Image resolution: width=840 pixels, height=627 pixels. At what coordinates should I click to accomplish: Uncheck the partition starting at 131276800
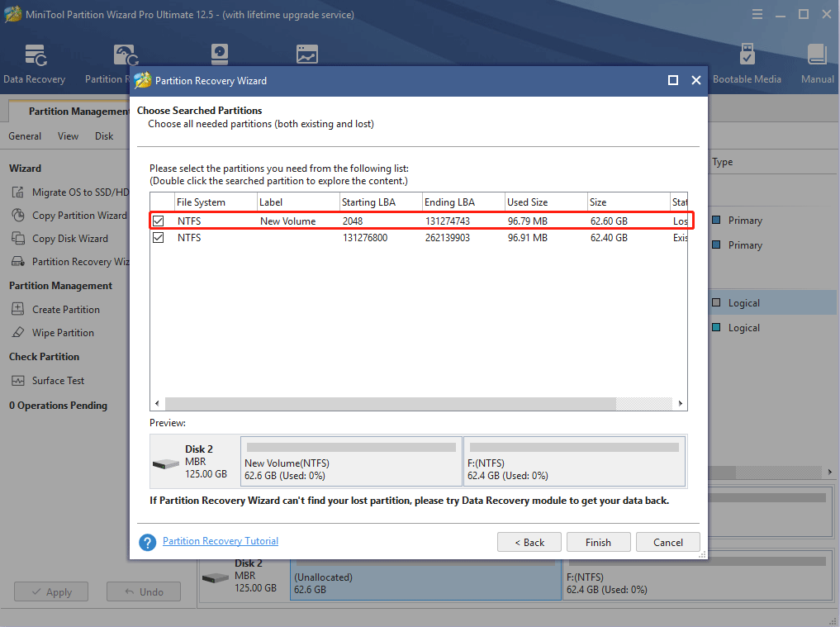(158, 237)
